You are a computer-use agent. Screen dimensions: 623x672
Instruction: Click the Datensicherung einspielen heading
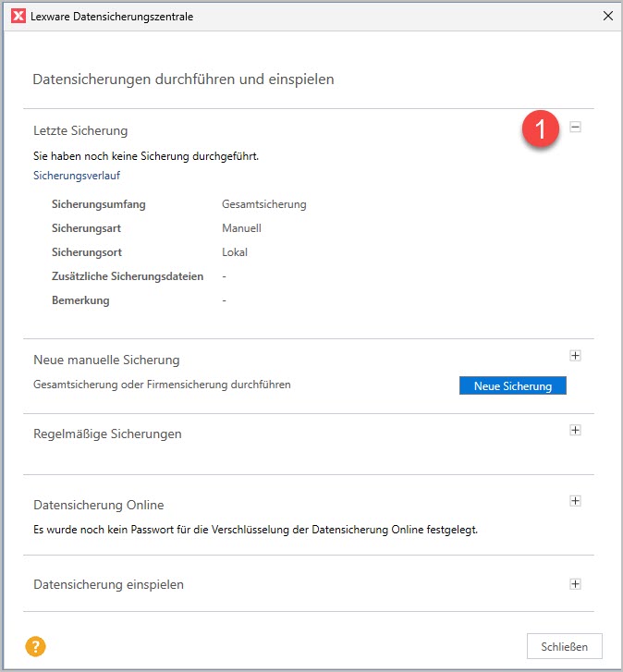[x=108, y=584]
